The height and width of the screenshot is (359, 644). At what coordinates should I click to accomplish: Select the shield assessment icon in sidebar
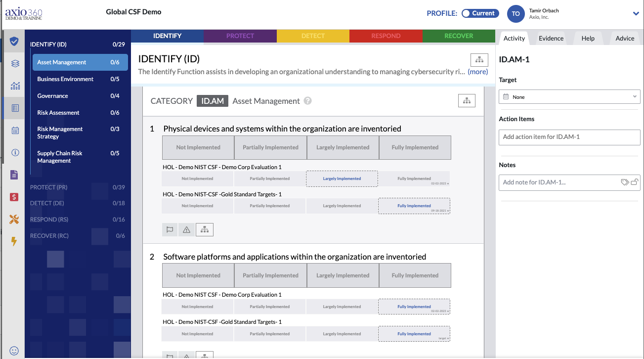pyautogui.click(x=13, y=41)
